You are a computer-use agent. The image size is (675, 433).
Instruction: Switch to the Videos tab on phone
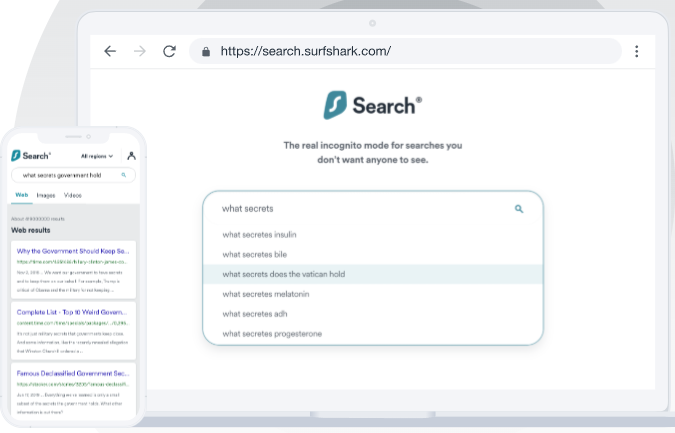coord(73,195)
